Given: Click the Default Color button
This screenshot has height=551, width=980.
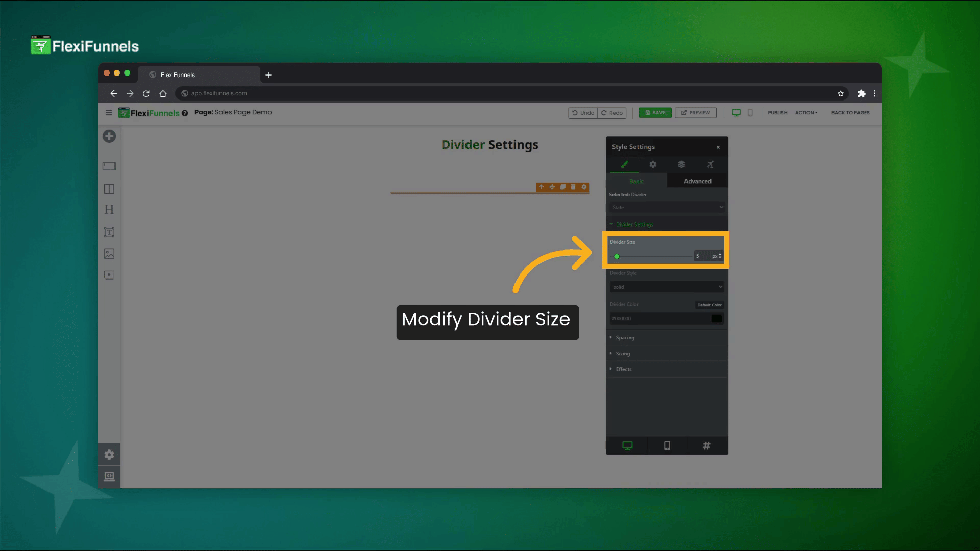Looking at the screenshot, I should click(x=709, y=305).
